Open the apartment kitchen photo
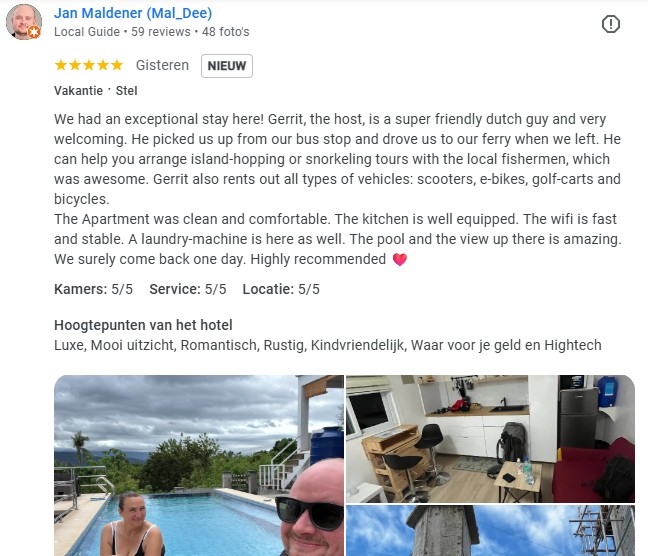648x556 pixels. pyautogui.click(x=490, y=439)
